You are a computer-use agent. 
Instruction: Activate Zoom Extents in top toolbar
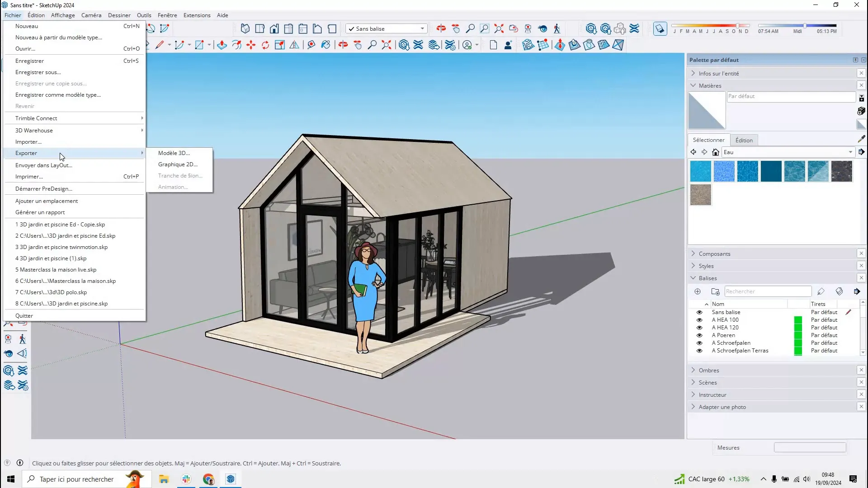(499, 28)
